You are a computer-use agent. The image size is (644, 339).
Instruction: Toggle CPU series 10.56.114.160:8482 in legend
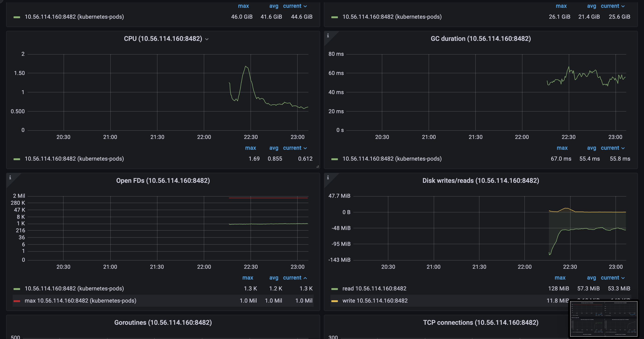point(74,159)
